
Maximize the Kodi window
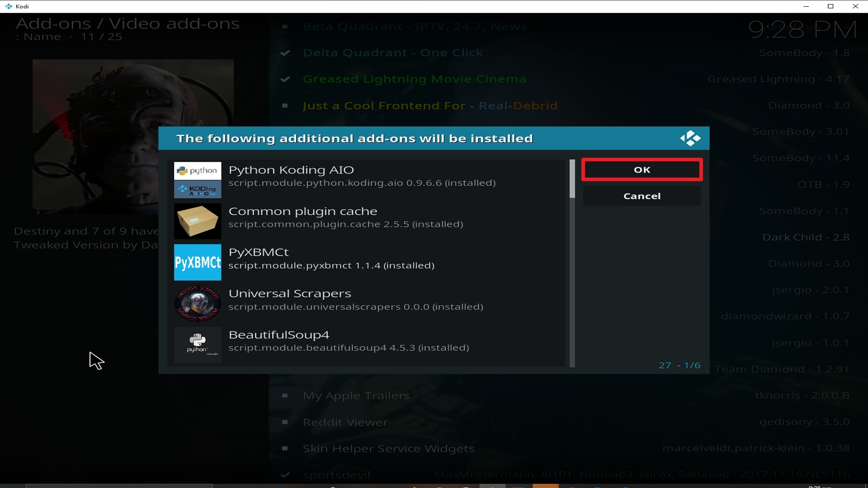pyautogui.click(x=830, y=6)
